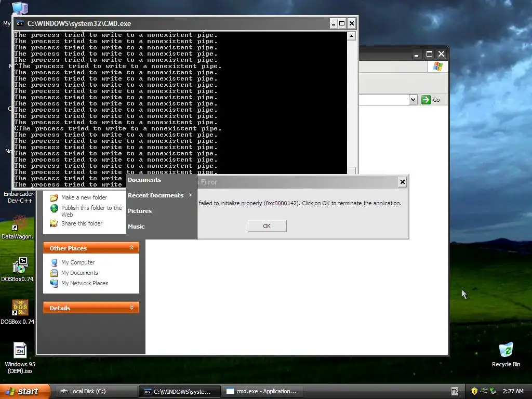Select Embarcadero Dev-C++ desktop icon label

pyautogui.click(x=19, y=197)
